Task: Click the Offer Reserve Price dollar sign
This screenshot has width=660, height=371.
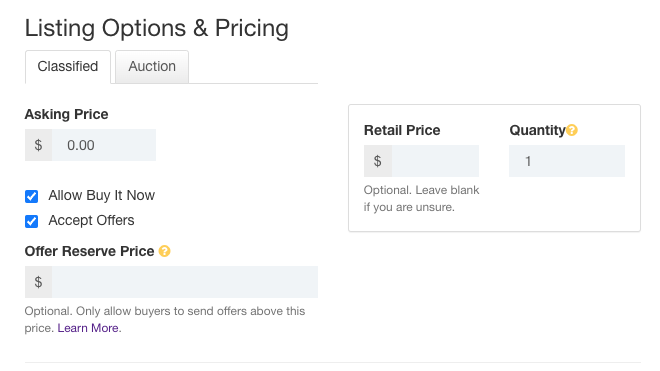Action: click(38, 282)
